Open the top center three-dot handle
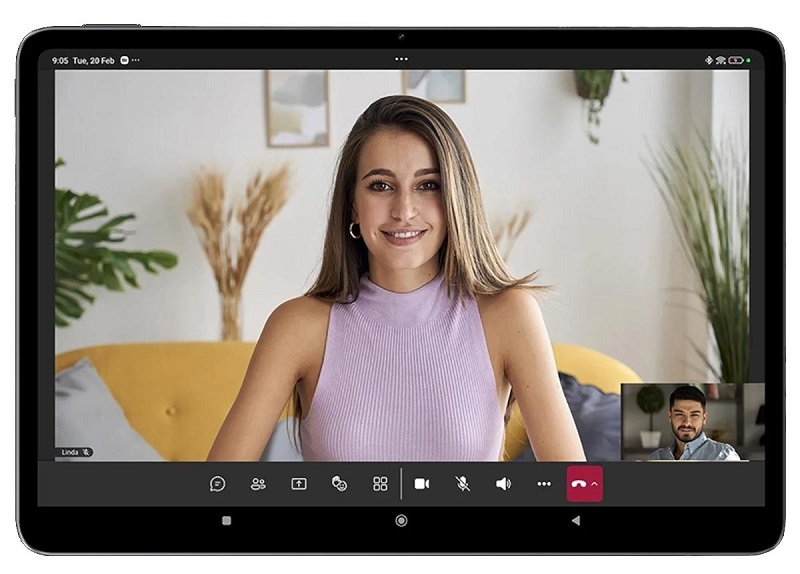This screenshot has height=574, width=800. click(401, 59)
